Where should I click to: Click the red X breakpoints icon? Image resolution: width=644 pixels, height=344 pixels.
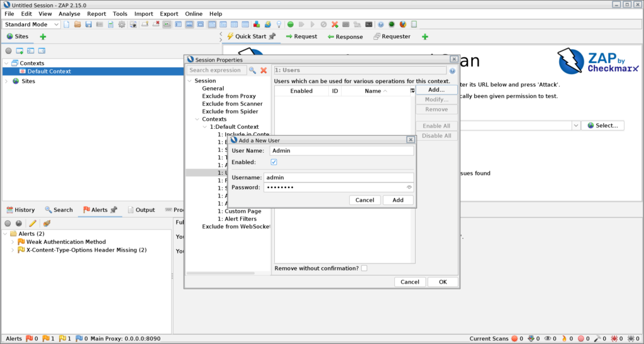tap(335, 25)
